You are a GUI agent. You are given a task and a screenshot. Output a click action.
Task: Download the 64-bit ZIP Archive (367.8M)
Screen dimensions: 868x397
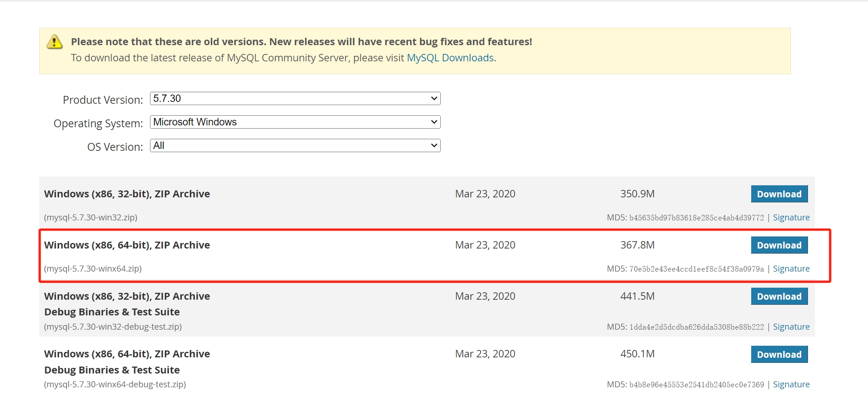(779, 245)
